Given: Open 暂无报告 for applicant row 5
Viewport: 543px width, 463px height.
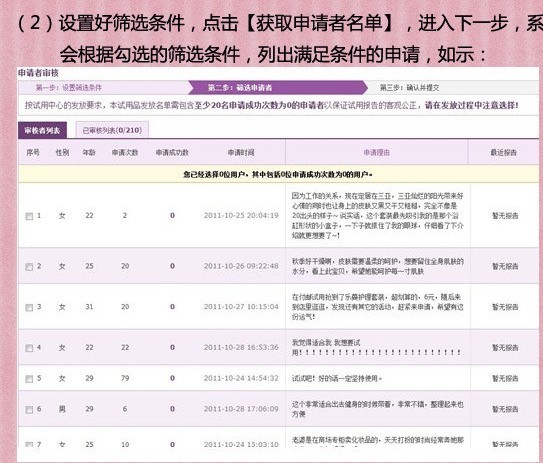Looking at the screenshot, I should [x=505, y=378].
